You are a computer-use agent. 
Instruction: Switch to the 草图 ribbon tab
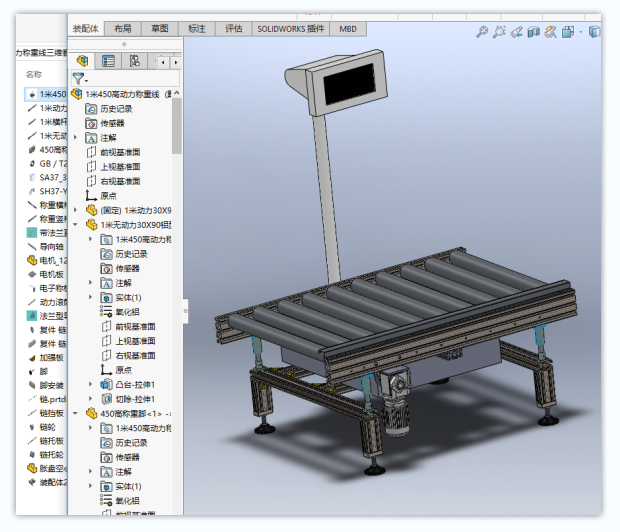pyautogui.click(x=160, y=29)
